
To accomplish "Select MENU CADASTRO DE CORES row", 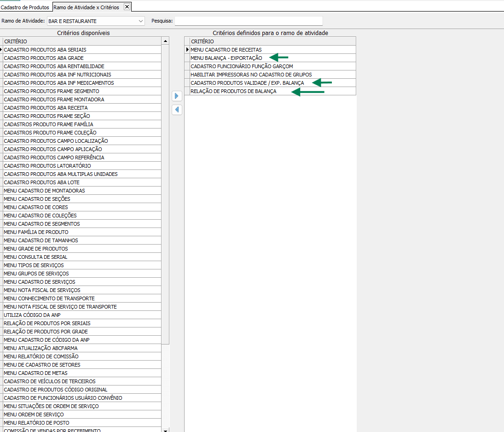I will pos(36,207).
